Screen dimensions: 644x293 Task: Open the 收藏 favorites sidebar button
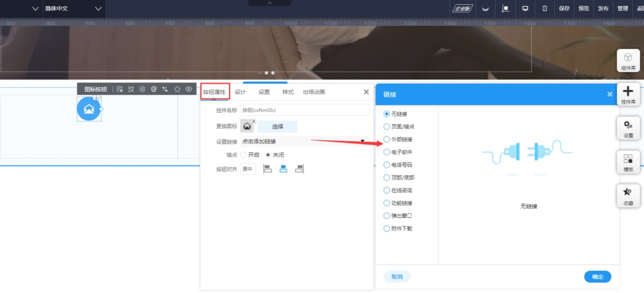(628, 195)
